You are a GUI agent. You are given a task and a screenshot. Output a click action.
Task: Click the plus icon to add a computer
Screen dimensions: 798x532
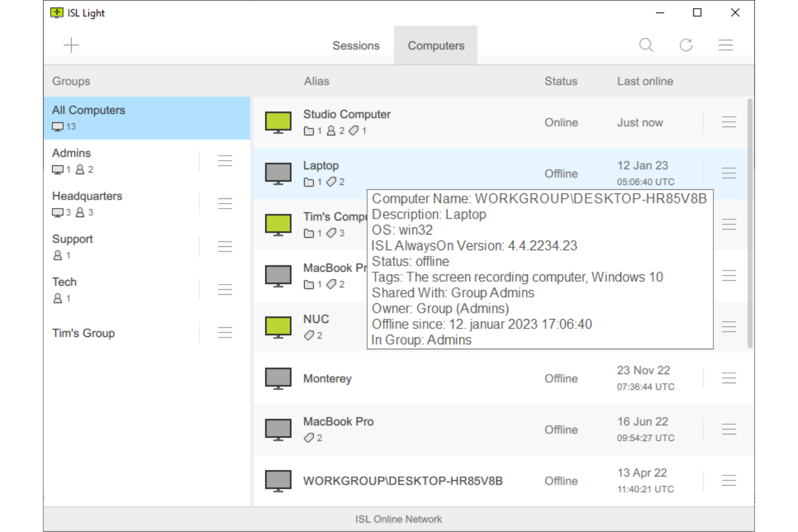coord(71,45)
